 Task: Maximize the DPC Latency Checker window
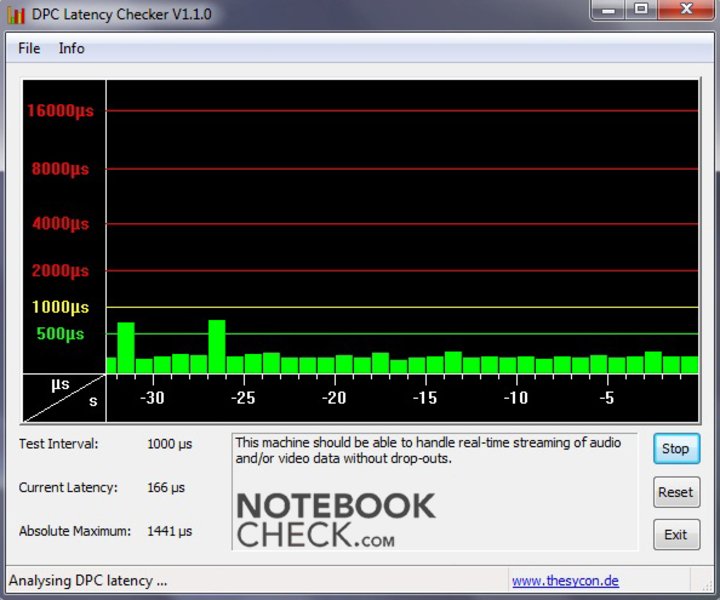point(641,9)
